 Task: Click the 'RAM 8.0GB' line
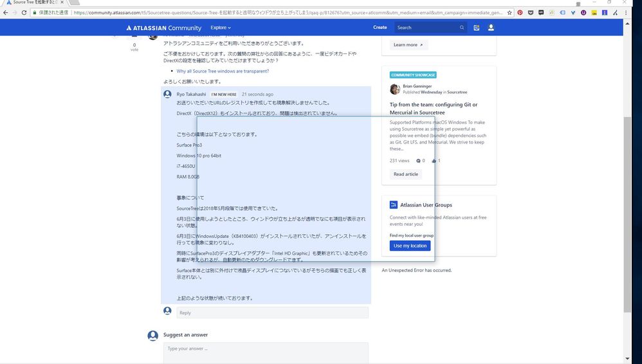coord(188,177)
